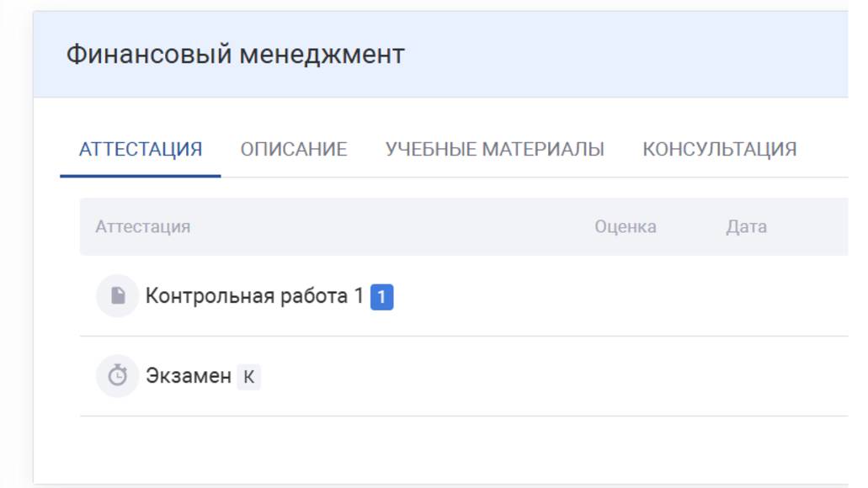
Task: Open the Экзамен entry
Action: pyautogui.click(x=189, y=376)
